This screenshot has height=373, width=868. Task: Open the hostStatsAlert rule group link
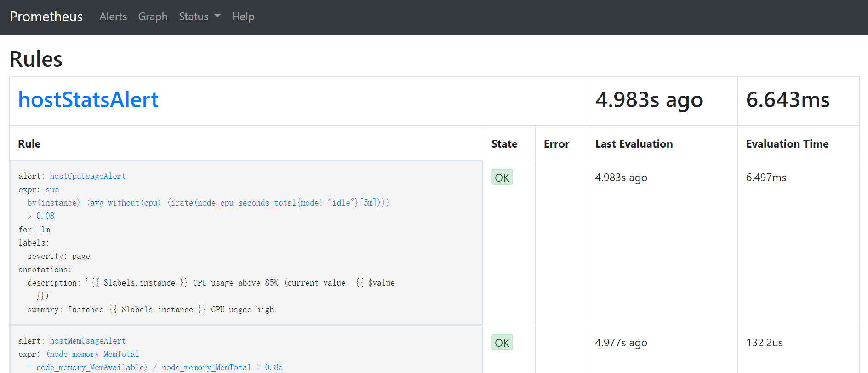(x=88, y=100)
